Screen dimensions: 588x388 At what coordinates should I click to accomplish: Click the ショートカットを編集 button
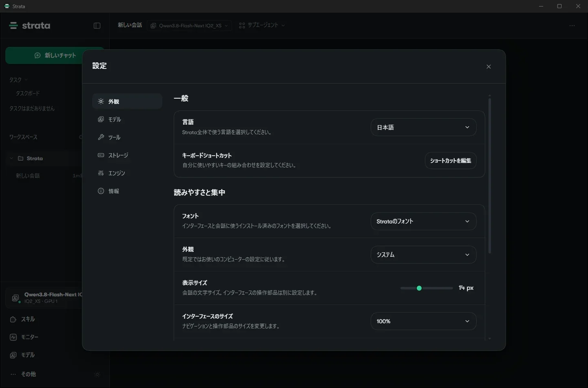[451, 161]
